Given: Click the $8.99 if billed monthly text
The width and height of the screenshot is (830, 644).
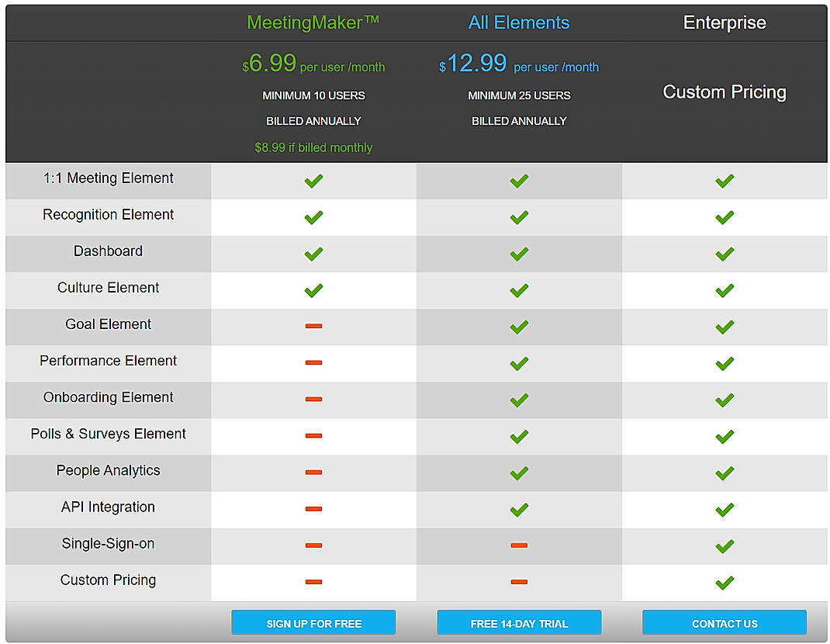Looking at the screenshot, I should (x=313, y=147).
